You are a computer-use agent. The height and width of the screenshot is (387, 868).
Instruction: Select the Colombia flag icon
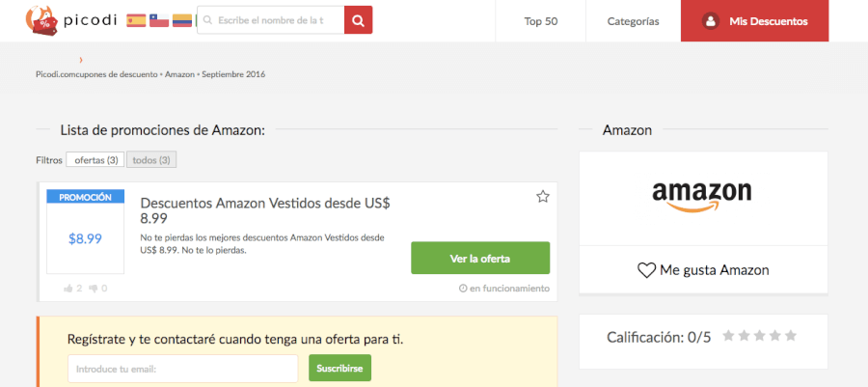tap(182, 20)
